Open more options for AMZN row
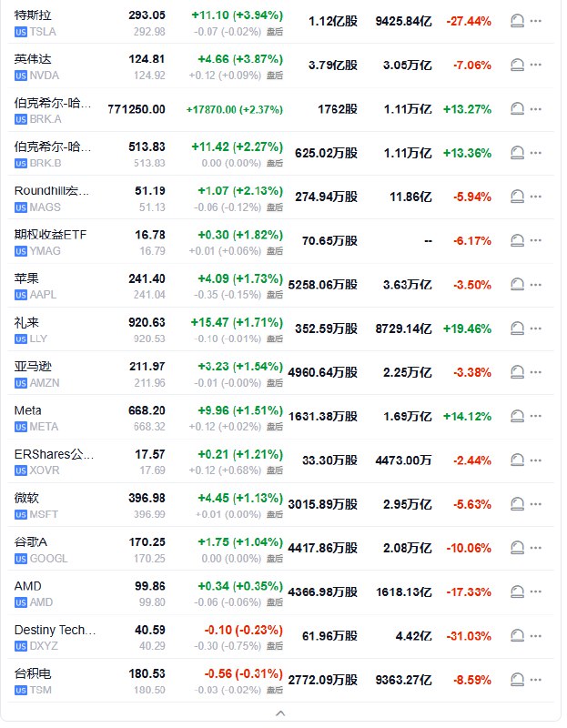Image resolution: width=567 pixels, height=728 pixels. click(536, 372)
